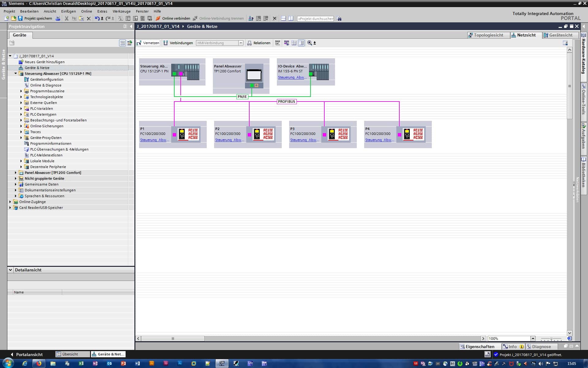Cut selection with the scissors icon
The width and height of the screenshot is (588, 368).
(66, 18)
